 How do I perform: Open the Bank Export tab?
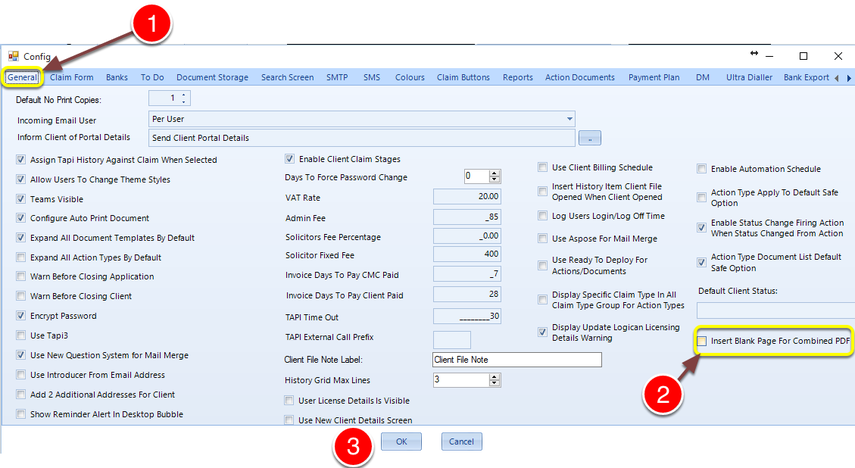coord(806,77)
